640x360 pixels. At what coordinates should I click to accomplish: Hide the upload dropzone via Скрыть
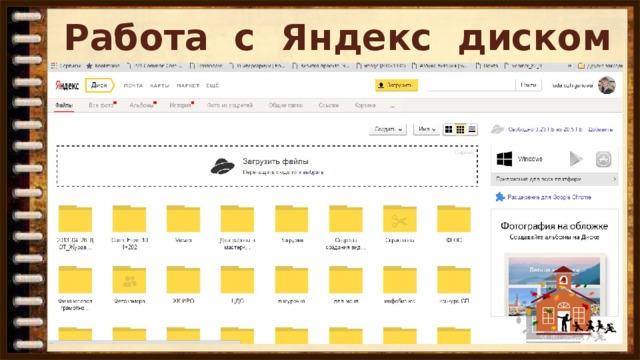(x=464, y=152)
